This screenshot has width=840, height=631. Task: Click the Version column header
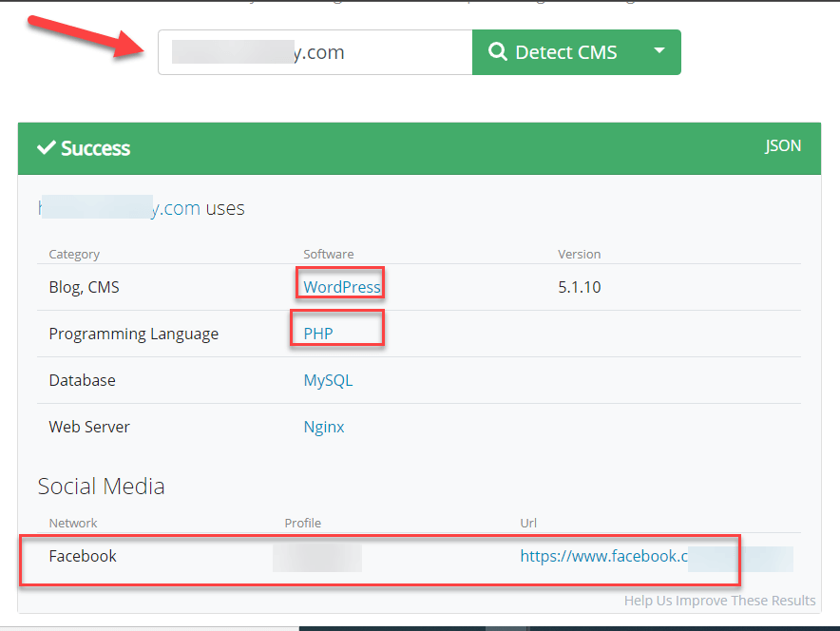579,254
